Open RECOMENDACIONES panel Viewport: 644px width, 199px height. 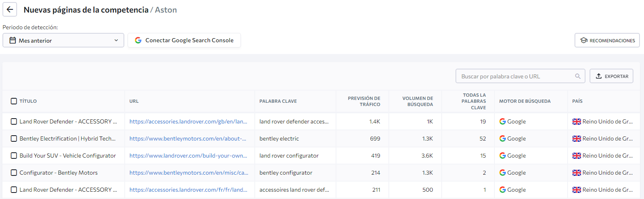pos(607,40)
